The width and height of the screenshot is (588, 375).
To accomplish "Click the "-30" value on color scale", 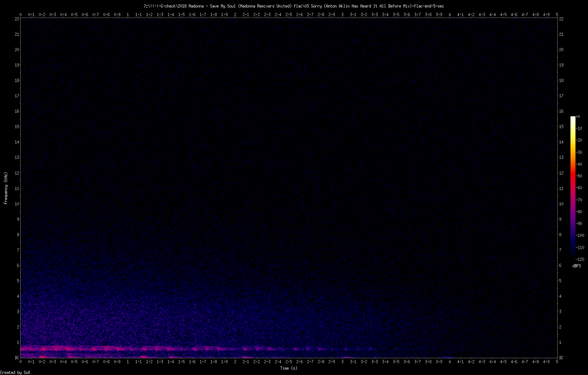I will tap(579, 152).
